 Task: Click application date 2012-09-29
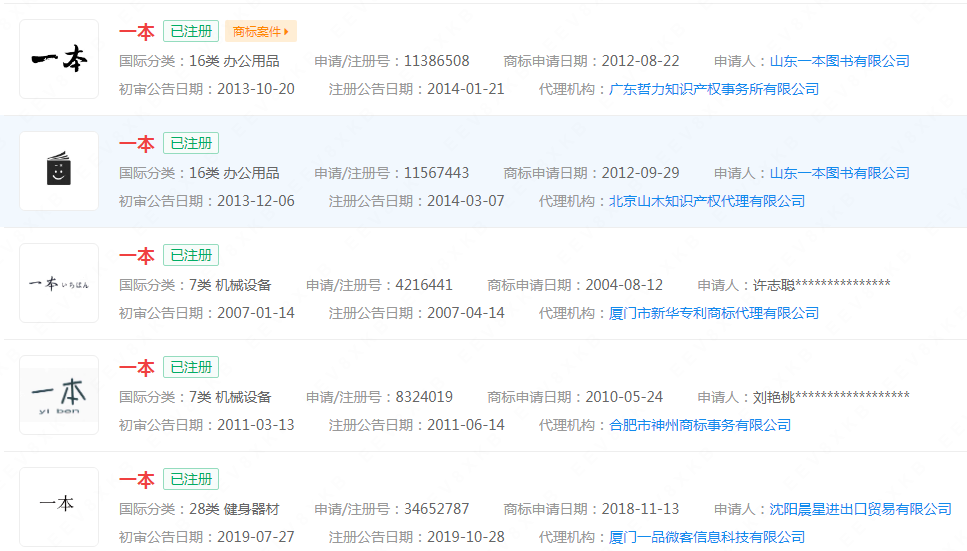pos(640,173)
